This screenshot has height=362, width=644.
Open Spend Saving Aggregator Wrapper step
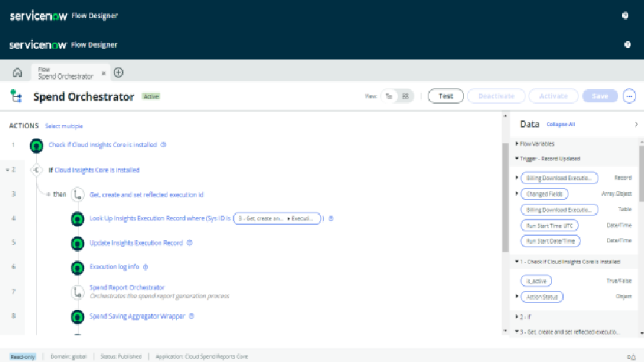pos(138,316)
